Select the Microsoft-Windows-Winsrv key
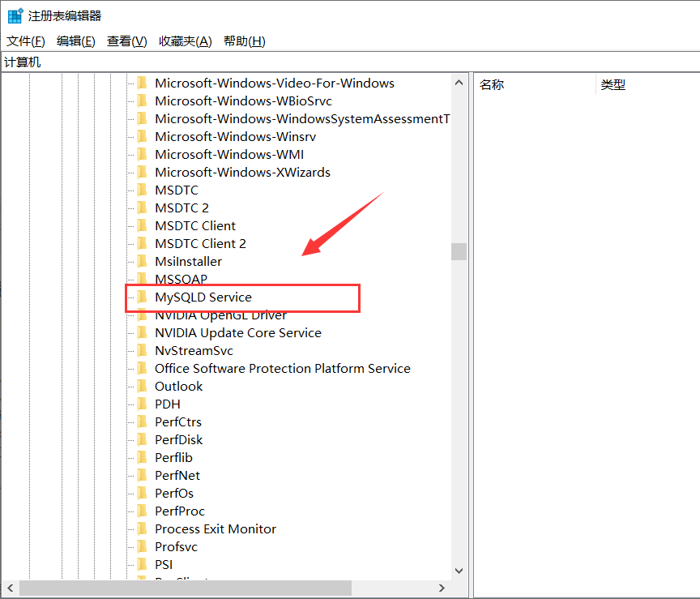The image size is (700, 599). pyautogui.click(x=235, y=137)
